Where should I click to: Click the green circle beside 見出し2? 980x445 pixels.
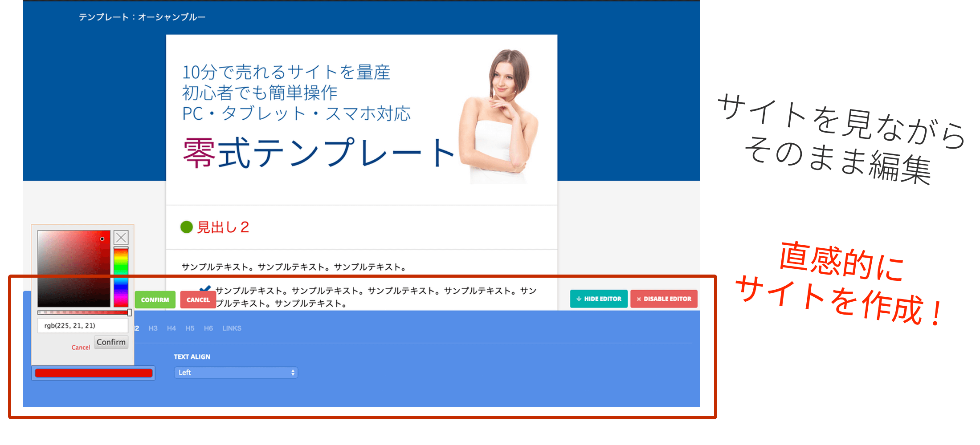tap(186, 227)
